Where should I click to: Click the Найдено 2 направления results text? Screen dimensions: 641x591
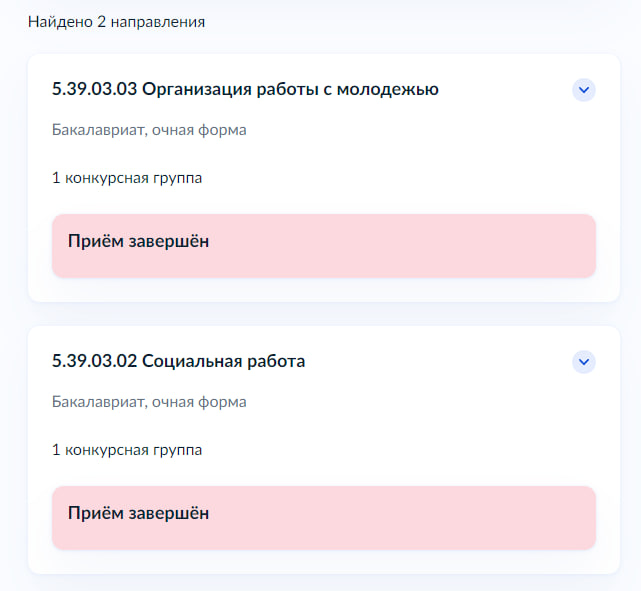[117, 22]
